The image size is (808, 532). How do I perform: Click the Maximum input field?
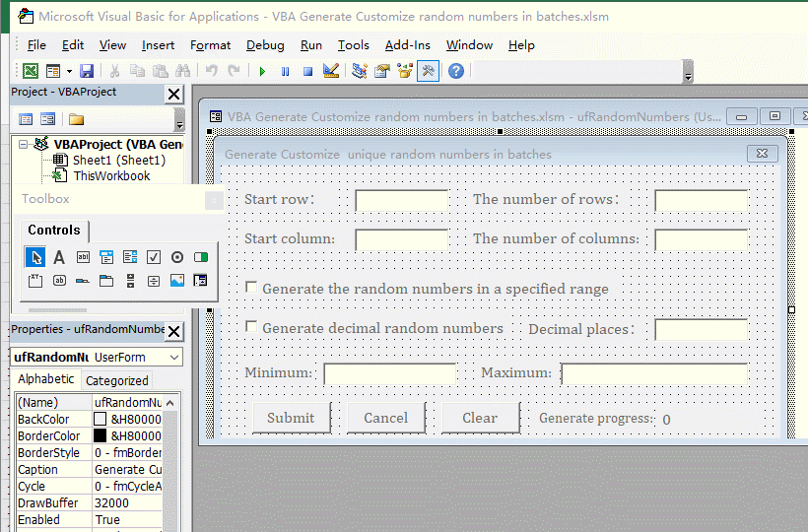click(x=654, y=374)
